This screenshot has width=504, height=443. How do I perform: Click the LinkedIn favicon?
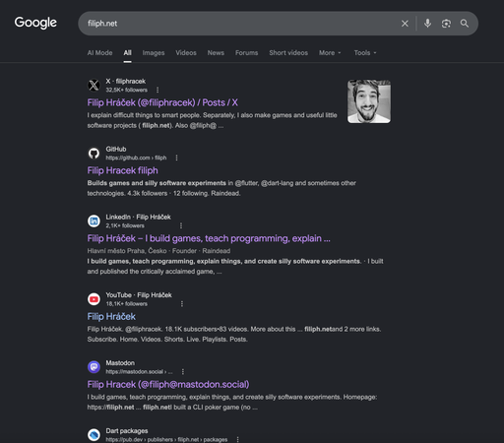pos(94,221)
